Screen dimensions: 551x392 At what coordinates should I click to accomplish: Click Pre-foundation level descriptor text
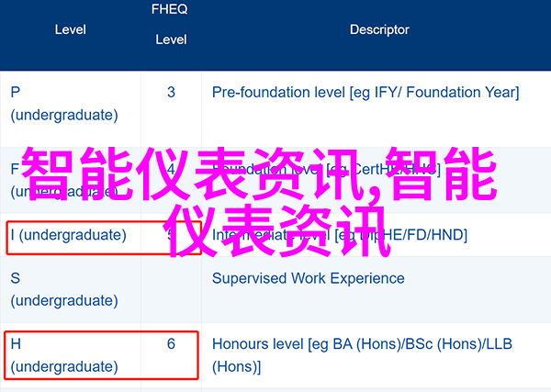tap(365, 93)
